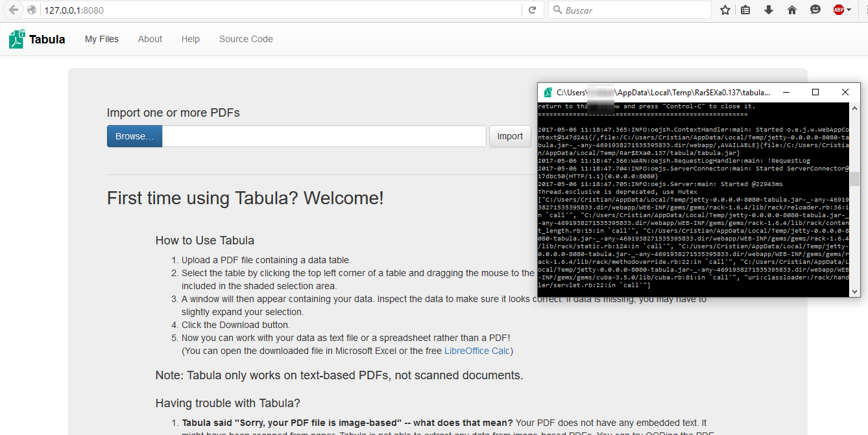Minimize the console window

786,93
